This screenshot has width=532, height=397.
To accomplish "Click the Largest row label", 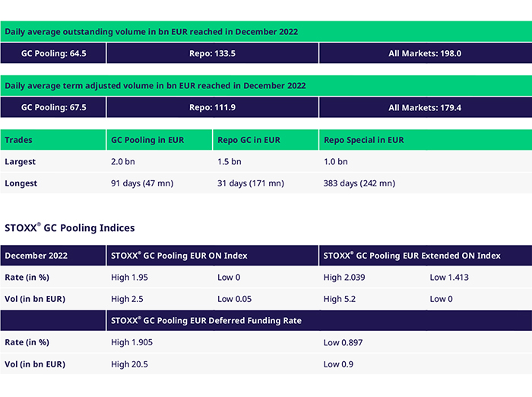I will (21, 161).
